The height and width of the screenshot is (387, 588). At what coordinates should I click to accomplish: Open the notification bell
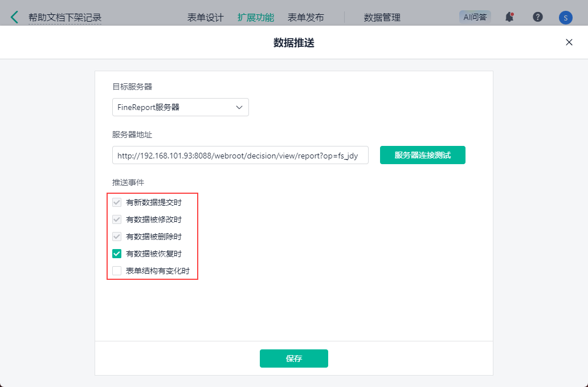509,17
